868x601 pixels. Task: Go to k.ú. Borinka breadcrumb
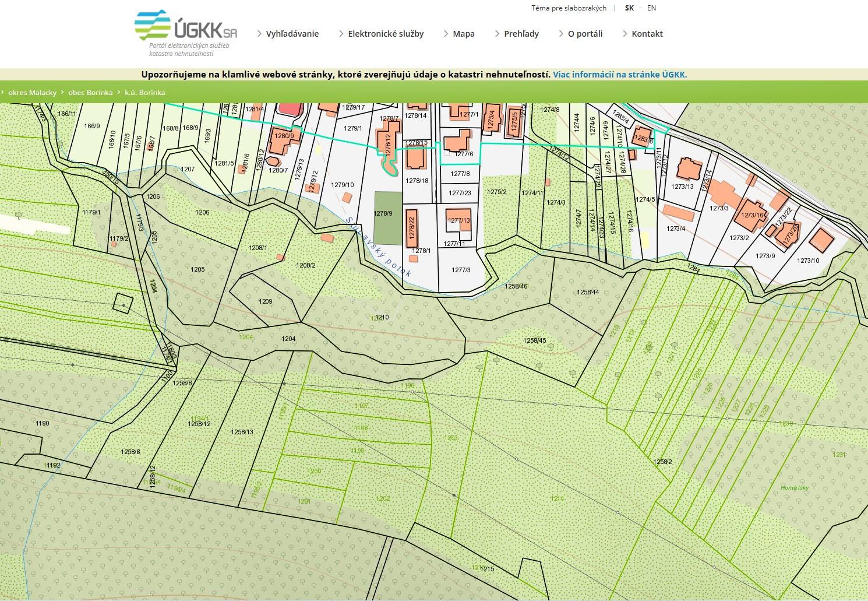(x=144, y=92)
